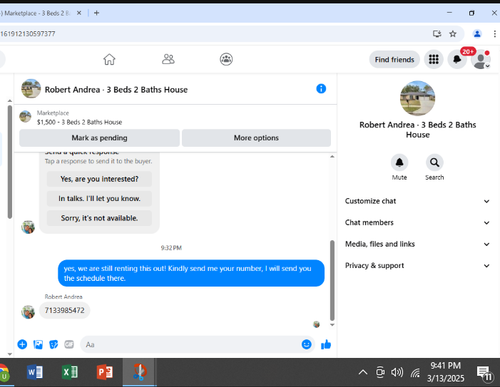Click the chat messages vertical scrollbar
This screenshot has width=500, height=387.
(332, 280)
